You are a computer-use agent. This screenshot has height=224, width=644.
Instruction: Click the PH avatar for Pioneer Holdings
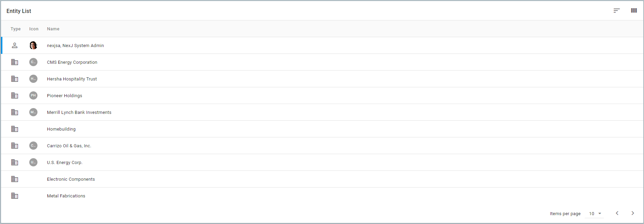[33, 95]
